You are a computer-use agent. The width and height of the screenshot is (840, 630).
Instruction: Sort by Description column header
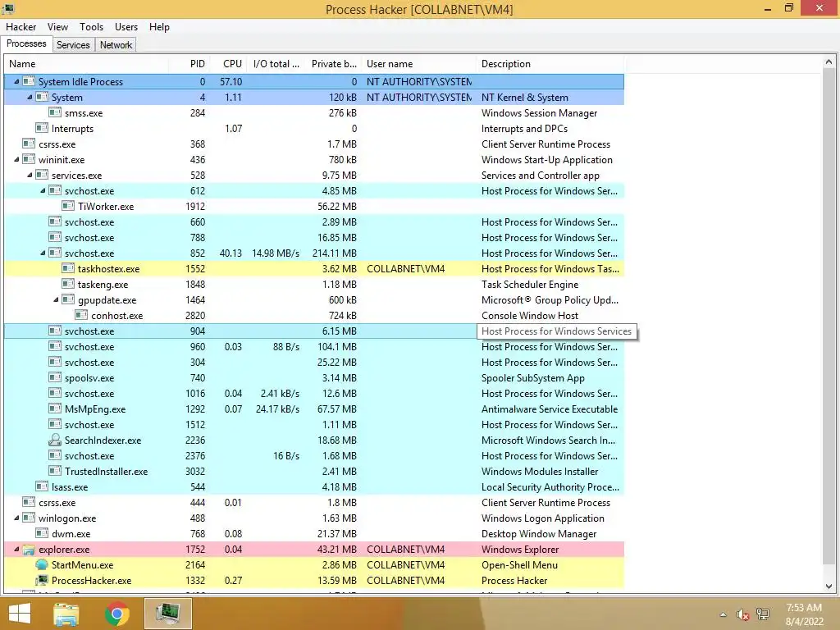point(550,64)
